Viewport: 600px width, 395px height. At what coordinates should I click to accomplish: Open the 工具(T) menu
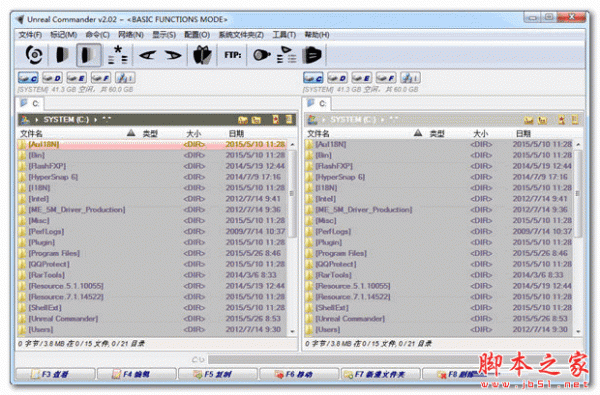point(284,35)
